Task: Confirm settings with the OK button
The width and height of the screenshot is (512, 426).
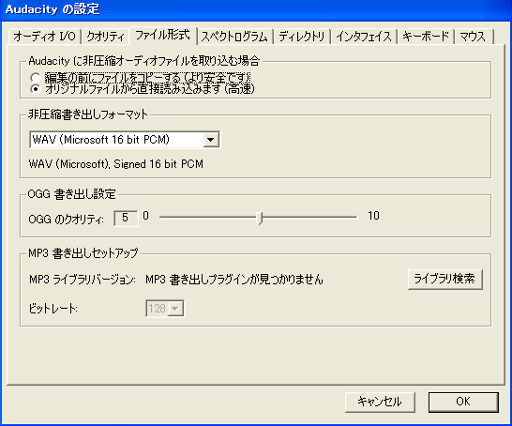Action: coord(463,402)
